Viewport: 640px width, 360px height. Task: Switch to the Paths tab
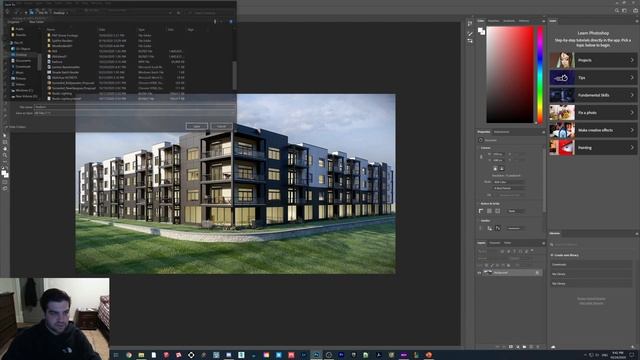click(x=507, y=243)
